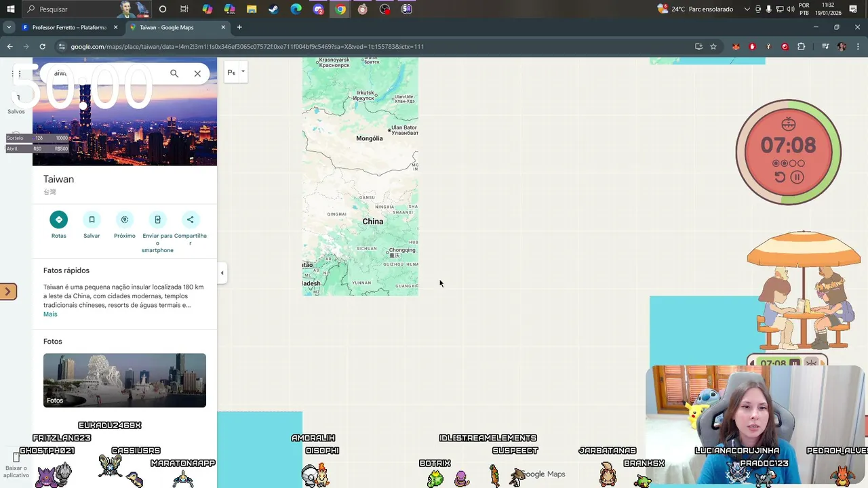Reload the page
Viewport: 868px width, 488px height.
coord(42,47)
